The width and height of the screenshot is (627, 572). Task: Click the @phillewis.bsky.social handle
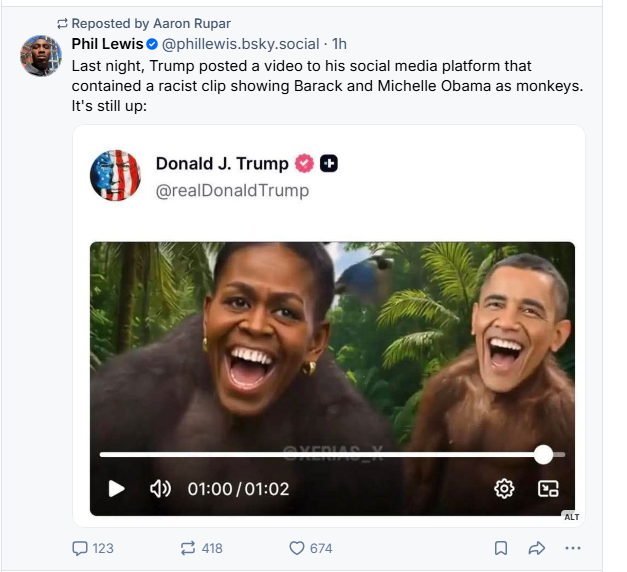[241, 44]
